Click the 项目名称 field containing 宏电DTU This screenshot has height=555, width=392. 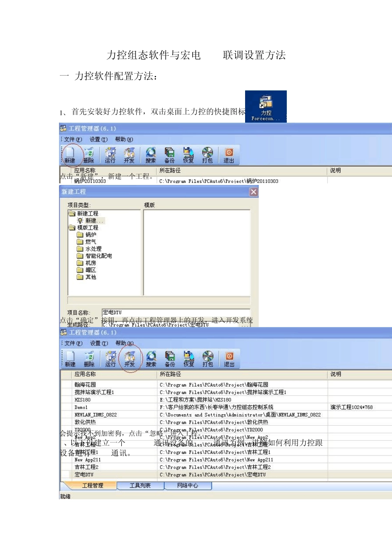tap(176, 313)
